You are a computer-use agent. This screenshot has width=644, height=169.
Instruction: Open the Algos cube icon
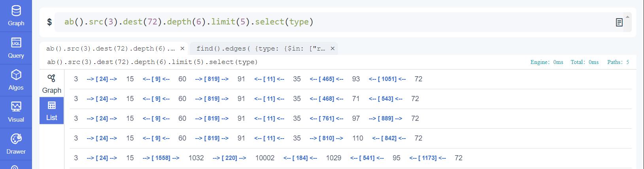pyautogui.click(x=16, y=75)
